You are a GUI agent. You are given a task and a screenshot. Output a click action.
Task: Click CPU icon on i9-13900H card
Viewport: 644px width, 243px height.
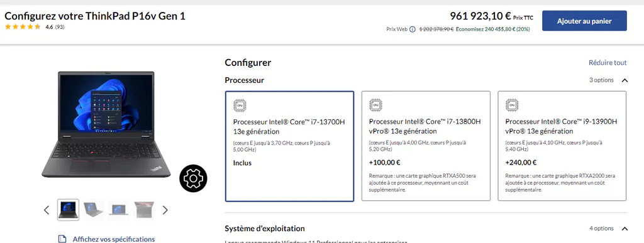click(x=512, y=105)
